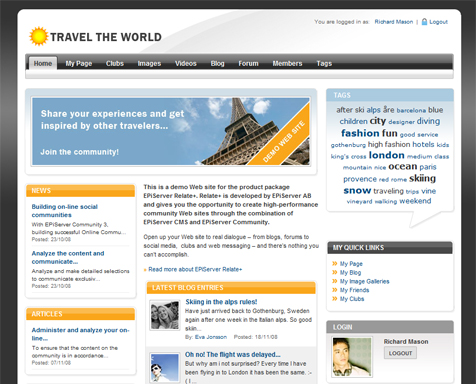Click the flight delayed blog thumbnail photo
Viewport: 476px width, 384px height.
coord(165,368)
